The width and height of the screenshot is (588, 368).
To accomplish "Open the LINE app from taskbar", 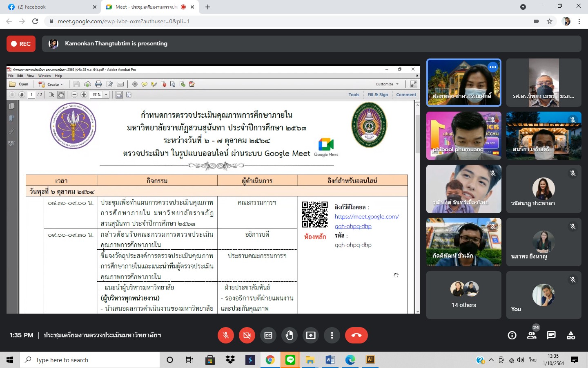I will 290,360.
